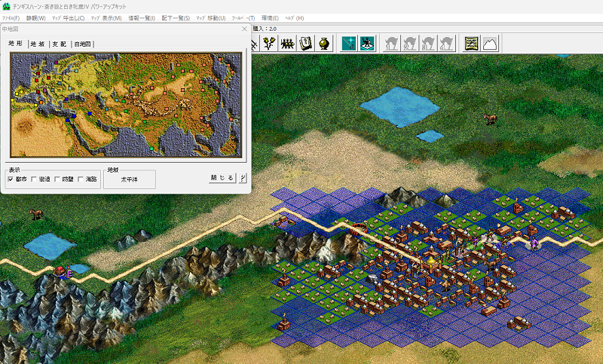The image size is (603, 364).
Task: Click the help button beside 閉じる
Action: point(243,178)
